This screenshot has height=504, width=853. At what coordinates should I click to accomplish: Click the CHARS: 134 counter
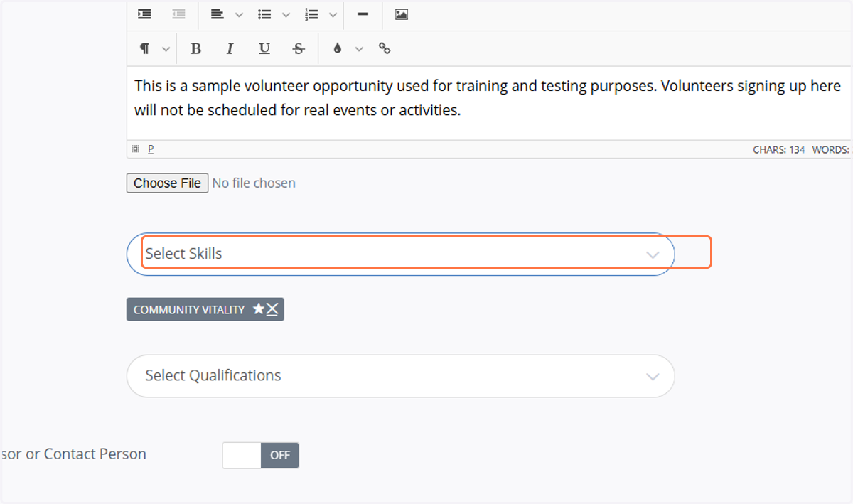[779, 149]
